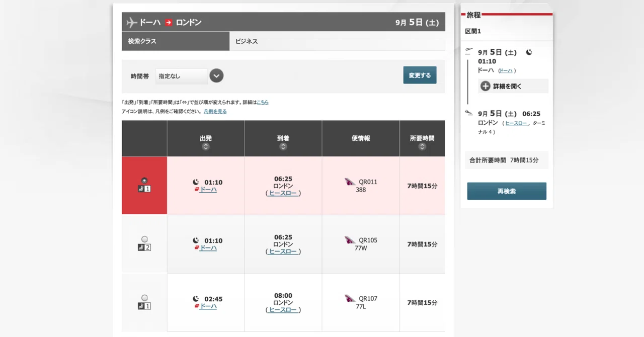This screenshot has height=337, width=644.
Task: Click the 検索クラス label tab
Action: pos(176,41)
